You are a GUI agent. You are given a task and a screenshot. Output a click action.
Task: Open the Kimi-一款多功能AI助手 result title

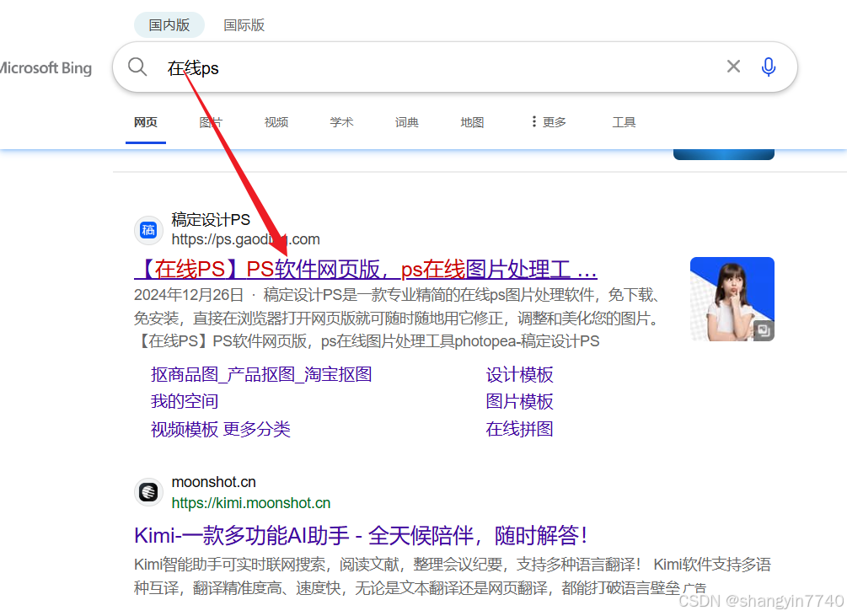click(x=361, y=536)
